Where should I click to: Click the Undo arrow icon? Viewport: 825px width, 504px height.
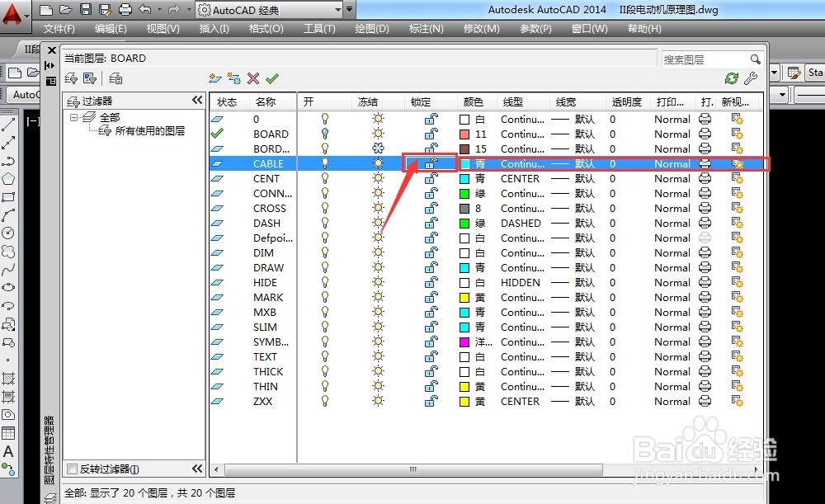coord(145,9)
